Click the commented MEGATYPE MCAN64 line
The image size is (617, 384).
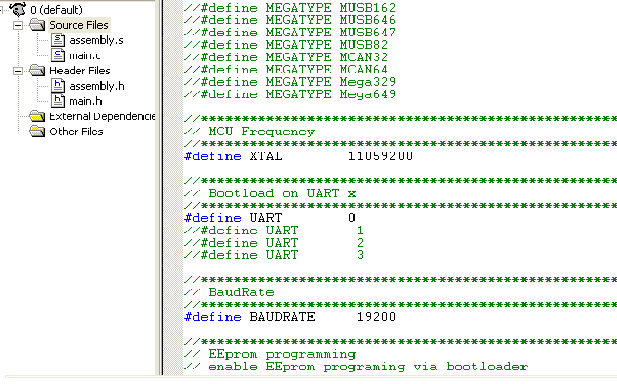pos(286,69)
